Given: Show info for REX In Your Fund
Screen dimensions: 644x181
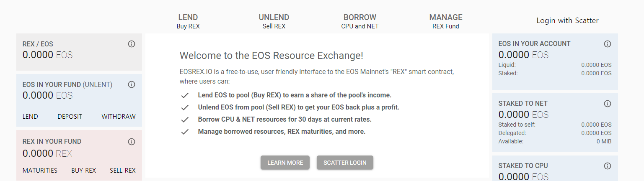Looking at the screenshot, I should pyautogui.click(x=132, y=142).
